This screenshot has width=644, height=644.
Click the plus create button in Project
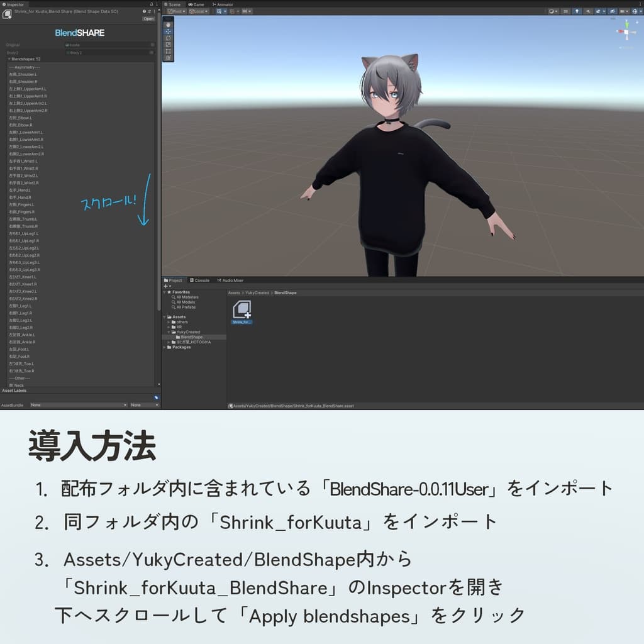click(x=167, y=286)
